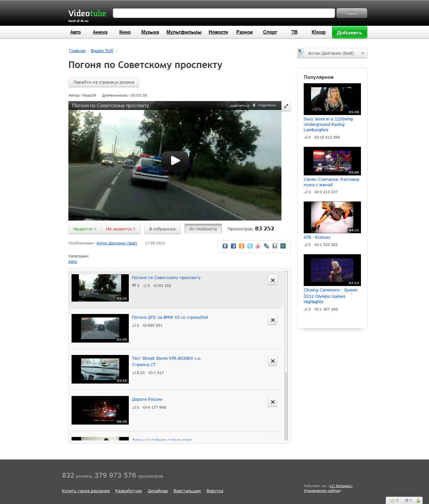Screen dimensions: 429x504
Task: Share video on VKontakte
Action: point(225,246)
